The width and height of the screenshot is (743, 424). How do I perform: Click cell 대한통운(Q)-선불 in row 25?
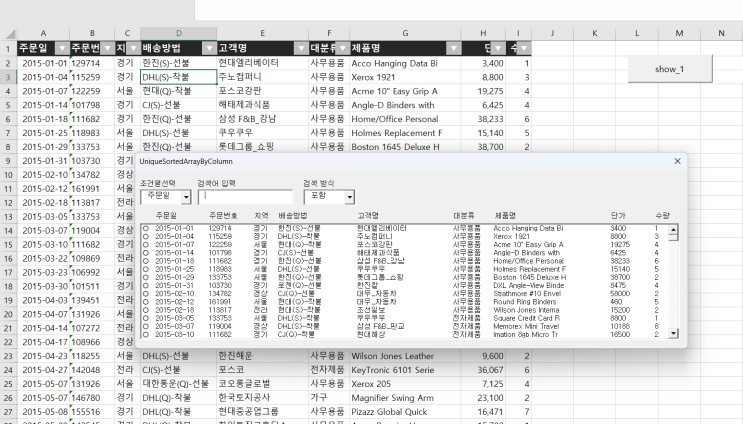pos(179,384)
